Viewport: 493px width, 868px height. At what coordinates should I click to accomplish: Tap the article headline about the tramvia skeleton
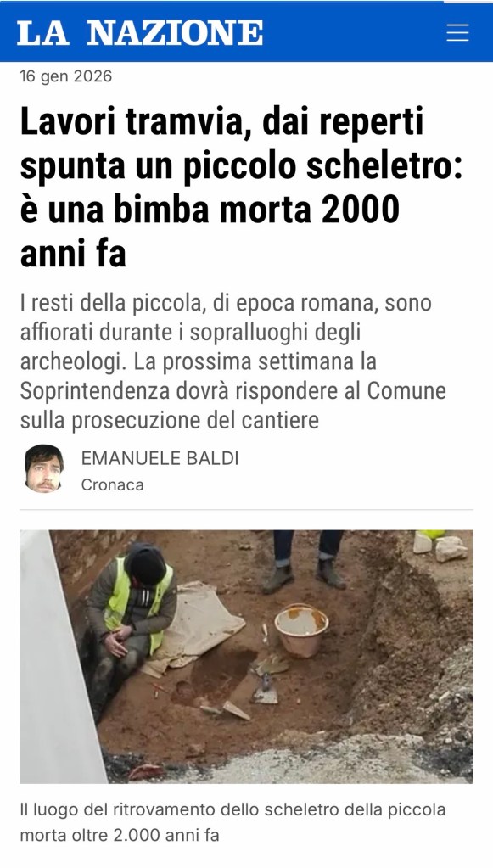(x=241, y=187)
